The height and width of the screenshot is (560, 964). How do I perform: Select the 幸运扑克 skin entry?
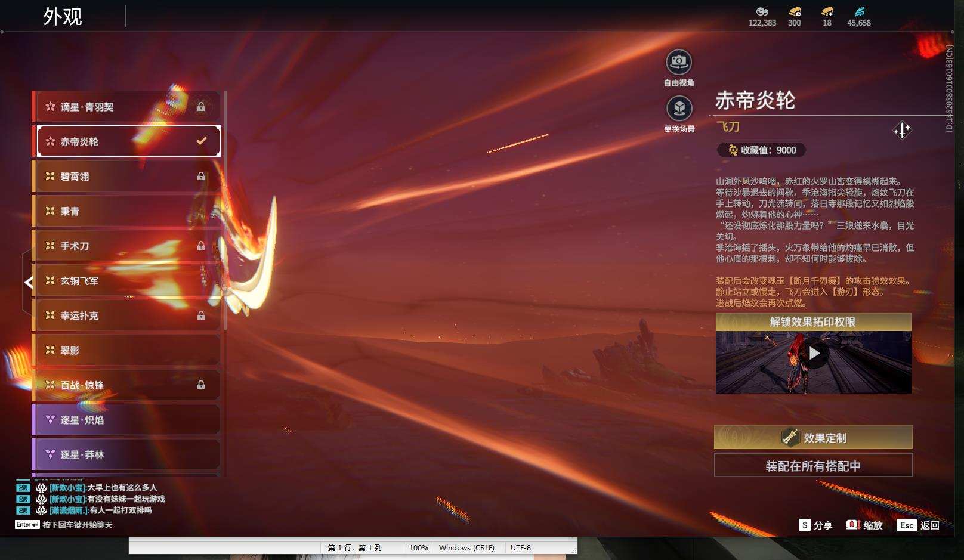click(126, 315)
